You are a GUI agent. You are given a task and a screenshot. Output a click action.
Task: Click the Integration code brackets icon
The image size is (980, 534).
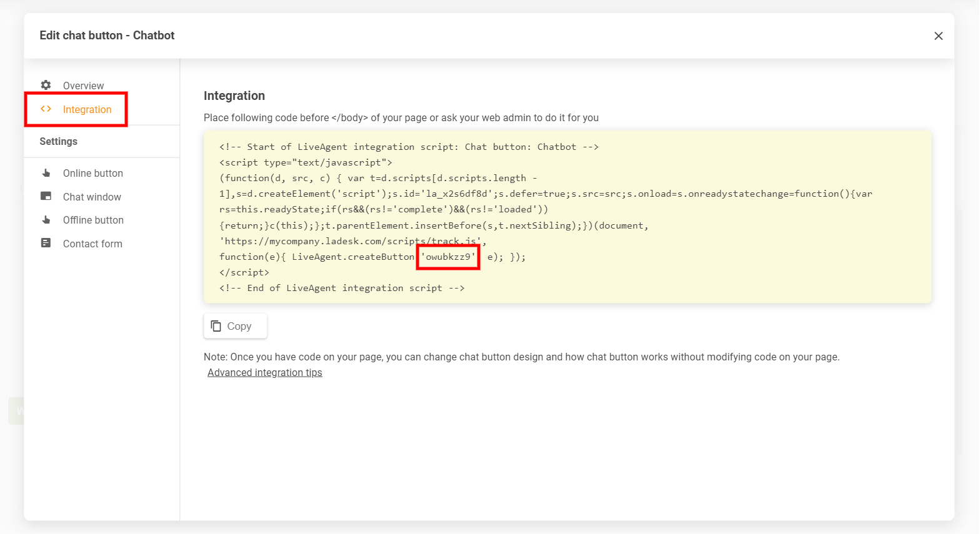tap(46, 109)
